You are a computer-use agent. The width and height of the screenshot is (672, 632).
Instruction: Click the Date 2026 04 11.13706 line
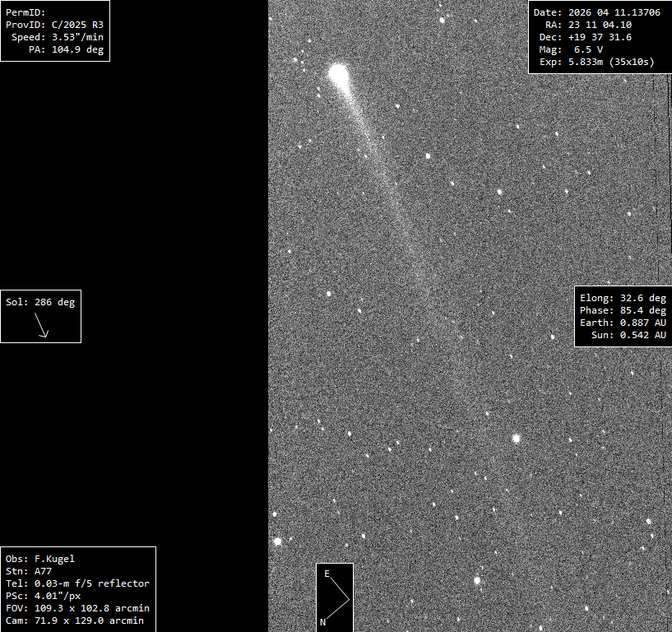[596, 12]
